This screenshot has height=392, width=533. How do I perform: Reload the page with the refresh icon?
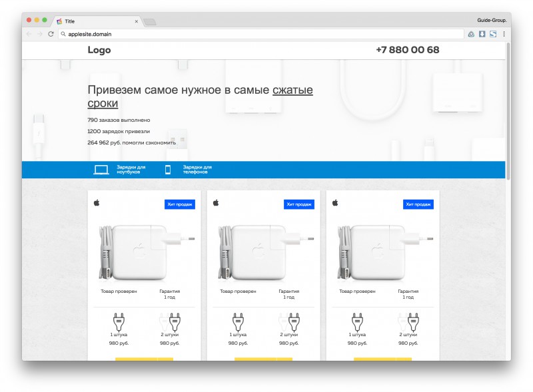(x=51, y=34)
